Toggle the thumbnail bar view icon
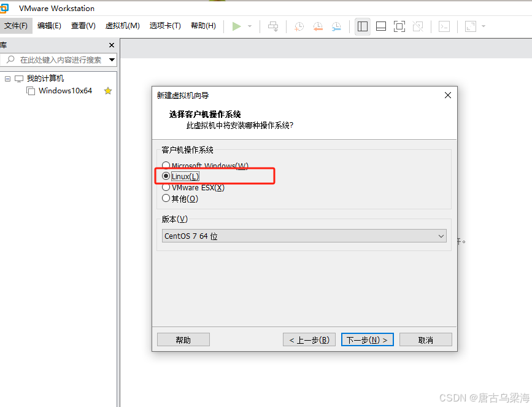The image size is (532, 407). point(381,26)
